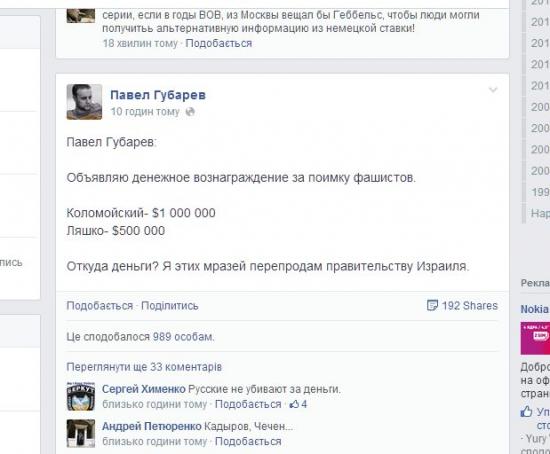View the 989 особам likes list
The height and width of the screenshot is (454, 550).
pyautogui.click(x=183, y=337)
